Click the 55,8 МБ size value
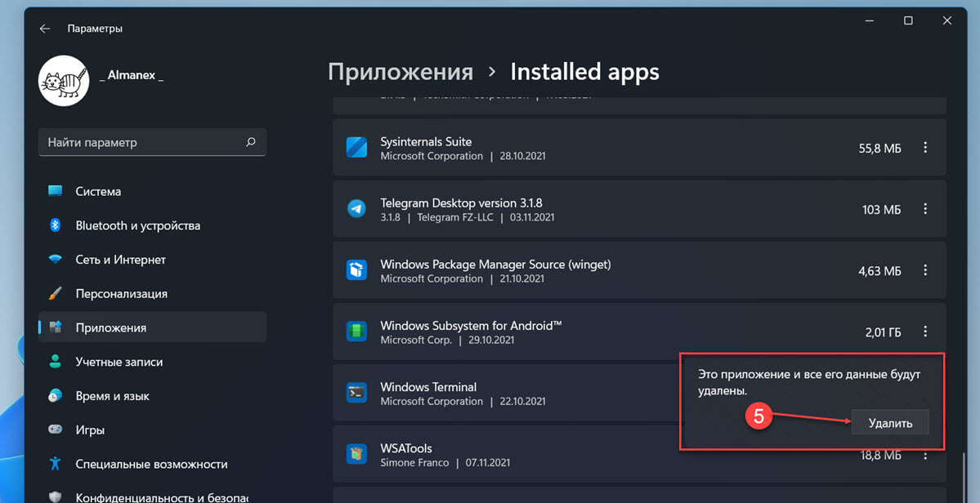The image size is (980, 503). coord(879,149)
